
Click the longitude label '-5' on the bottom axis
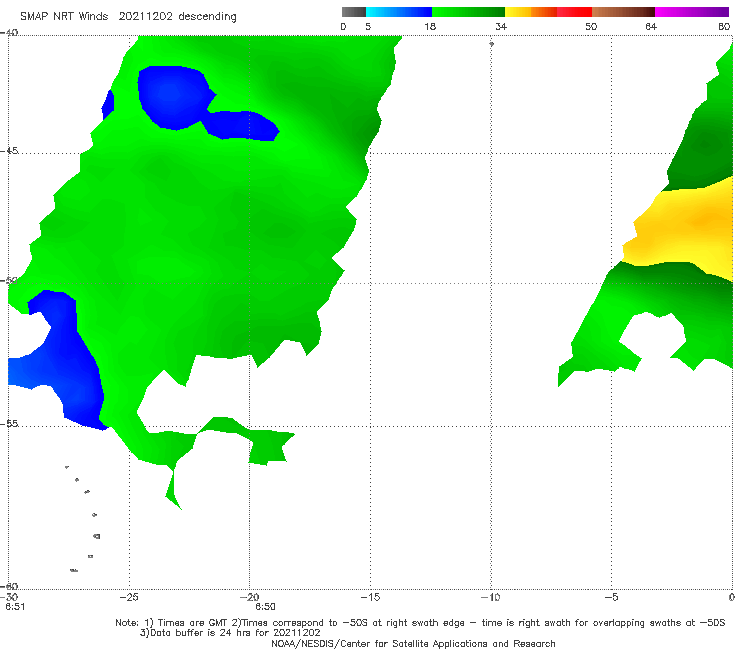(x=611, y=597)
